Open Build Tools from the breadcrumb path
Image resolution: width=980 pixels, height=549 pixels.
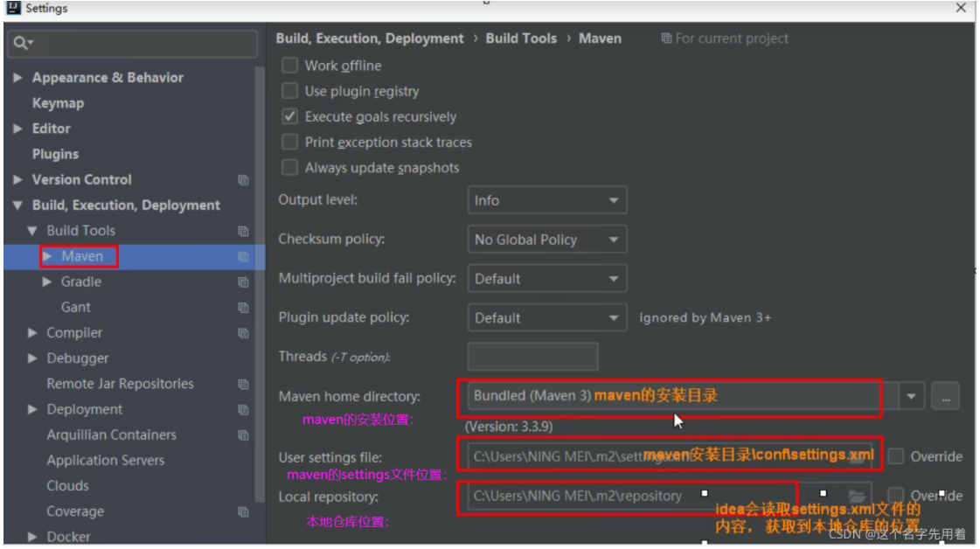click(x=520, y=38)
